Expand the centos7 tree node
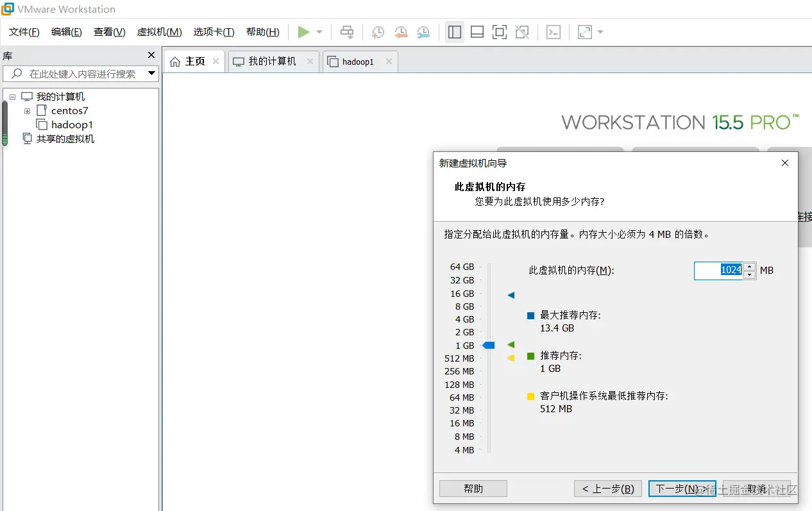This screenshot has height=511, width=812. (27, 111)
